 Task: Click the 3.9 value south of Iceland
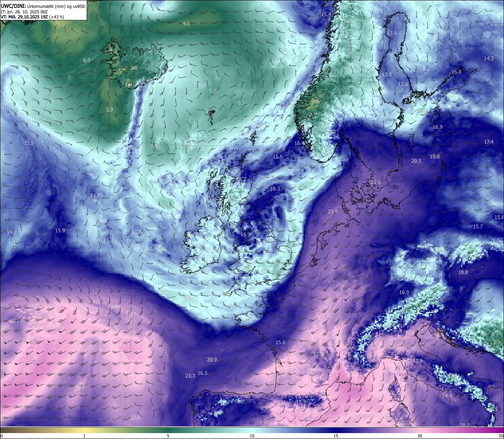109,110
